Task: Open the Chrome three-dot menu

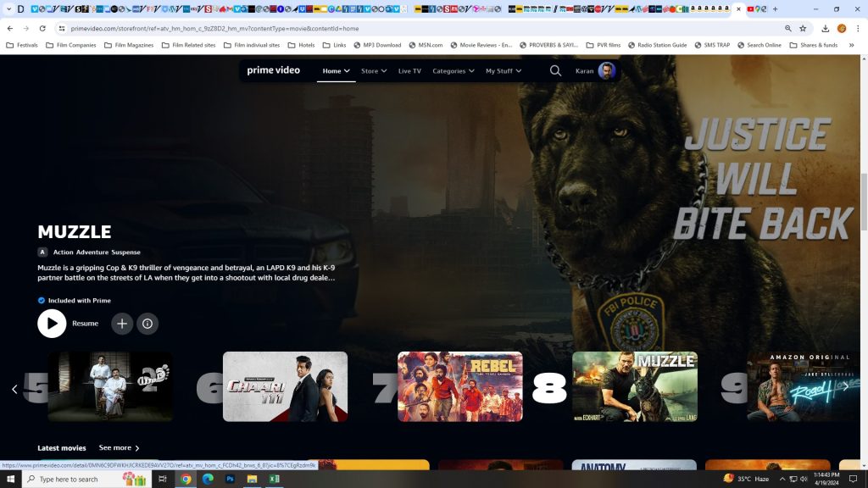Action: (x=858, y=28)
